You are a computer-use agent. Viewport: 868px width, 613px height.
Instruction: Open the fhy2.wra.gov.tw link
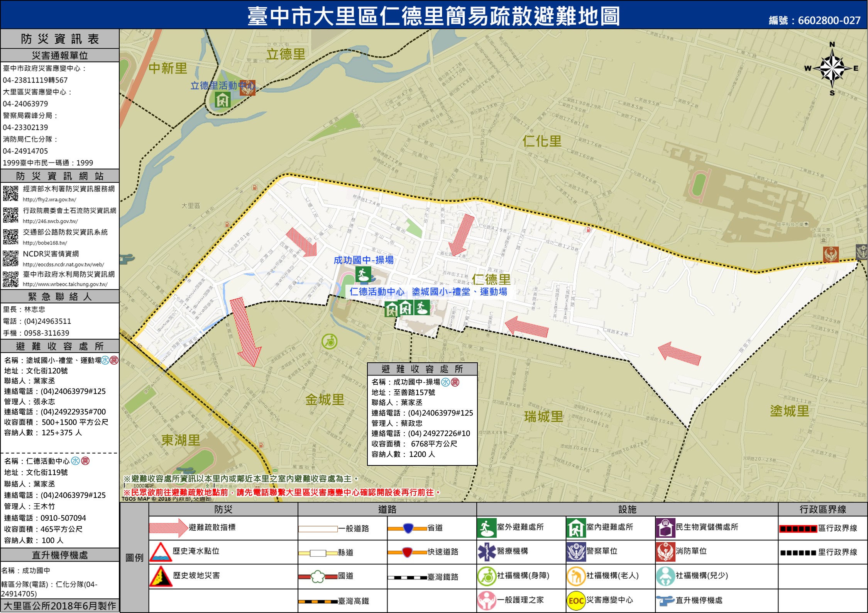49,200
